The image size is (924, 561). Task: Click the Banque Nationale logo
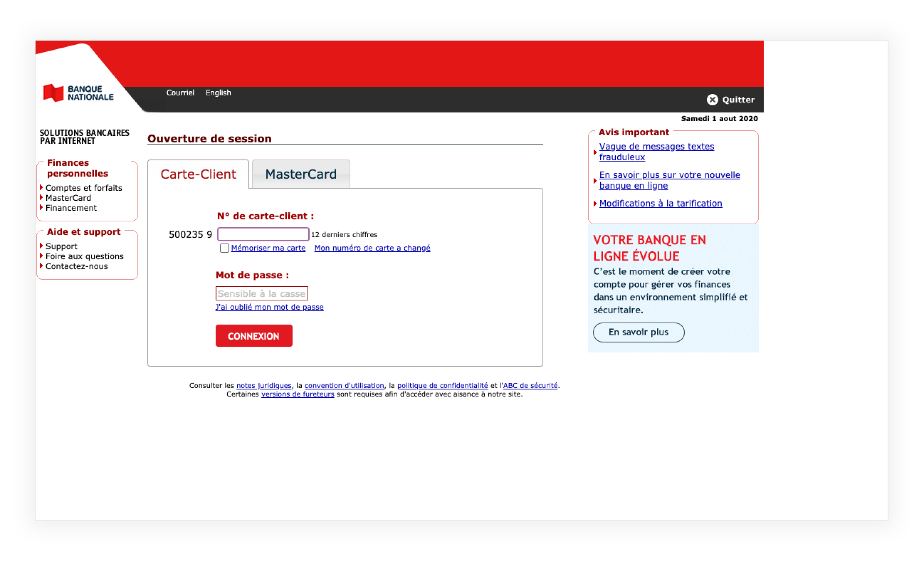point(78,93)
